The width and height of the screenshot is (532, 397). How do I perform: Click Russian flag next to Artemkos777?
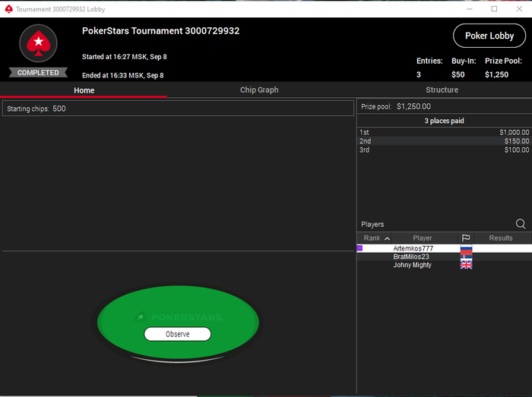click(466, 249)
